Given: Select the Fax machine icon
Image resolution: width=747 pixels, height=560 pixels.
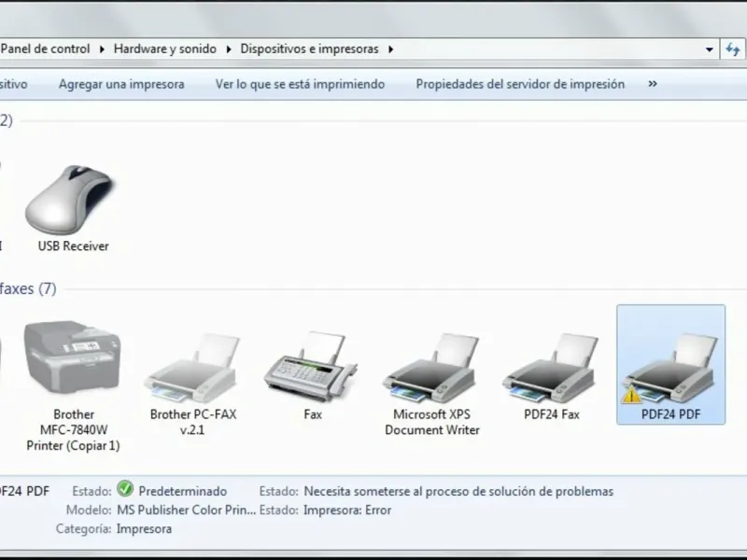Looking at the screenshot, I should 311,367.
